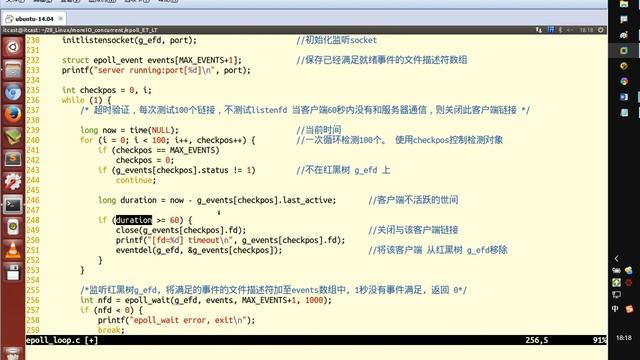
Task: Close the ubuntu-14.04 tab
Action: point(60,19)
